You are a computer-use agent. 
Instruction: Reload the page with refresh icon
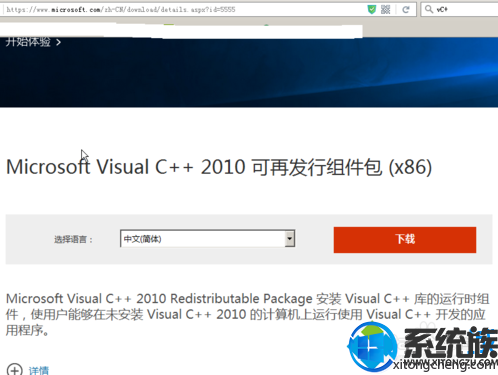406,9
